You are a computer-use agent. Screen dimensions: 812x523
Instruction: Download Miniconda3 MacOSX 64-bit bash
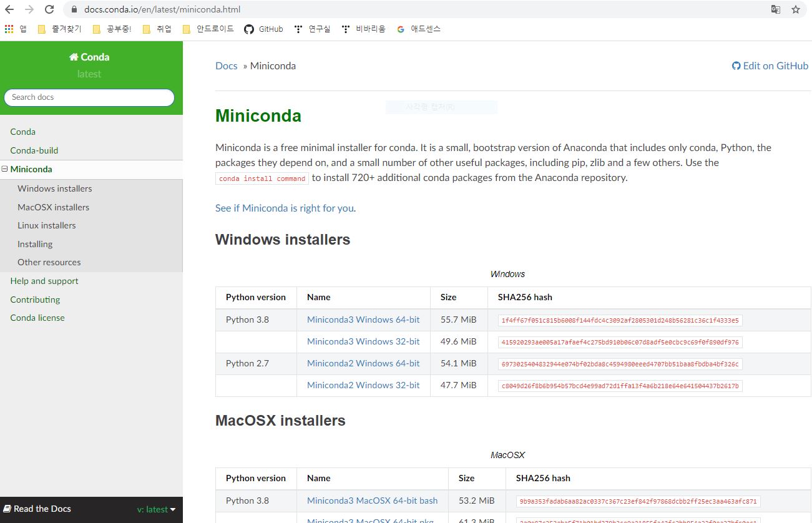373,501
